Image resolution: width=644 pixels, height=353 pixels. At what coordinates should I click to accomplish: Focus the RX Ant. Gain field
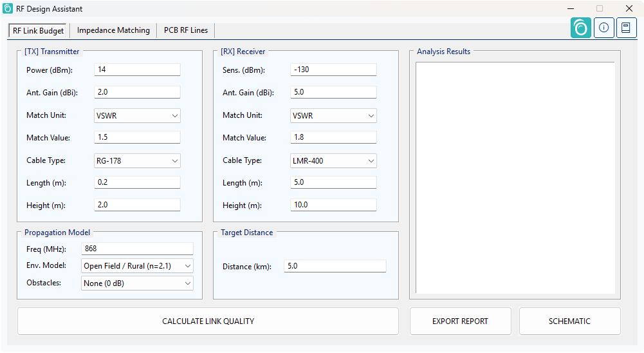pos(333,92)
